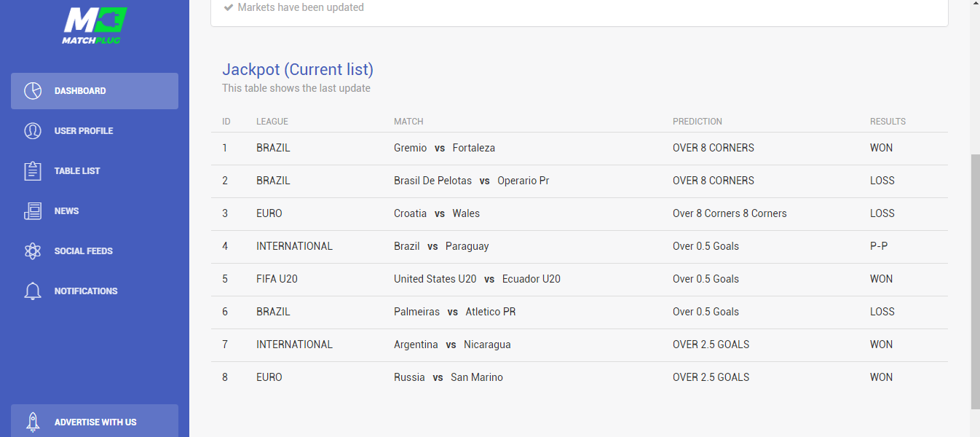Viewport: 980px width, 437px height.
Task: Click the Social Feeds atom icon
Action: click(x=33, y=251)
